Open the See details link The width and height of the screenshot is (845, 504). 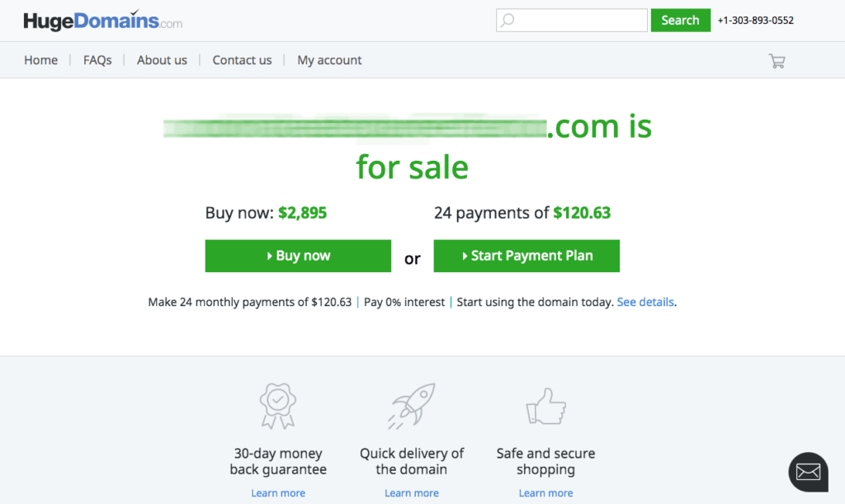pos(645,302)
